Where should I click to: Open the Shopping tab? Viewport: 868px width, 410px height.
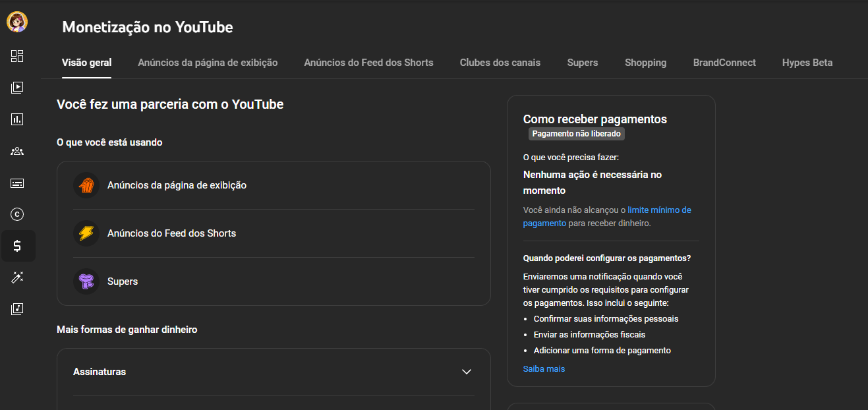click(645, 63)
